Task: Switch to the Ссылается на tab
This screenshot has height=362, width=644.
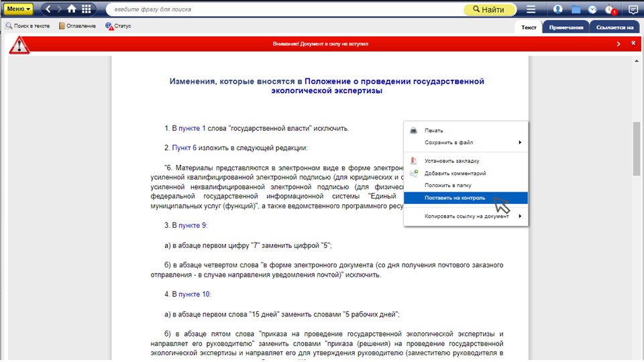Action: click(x=614, y=27)
